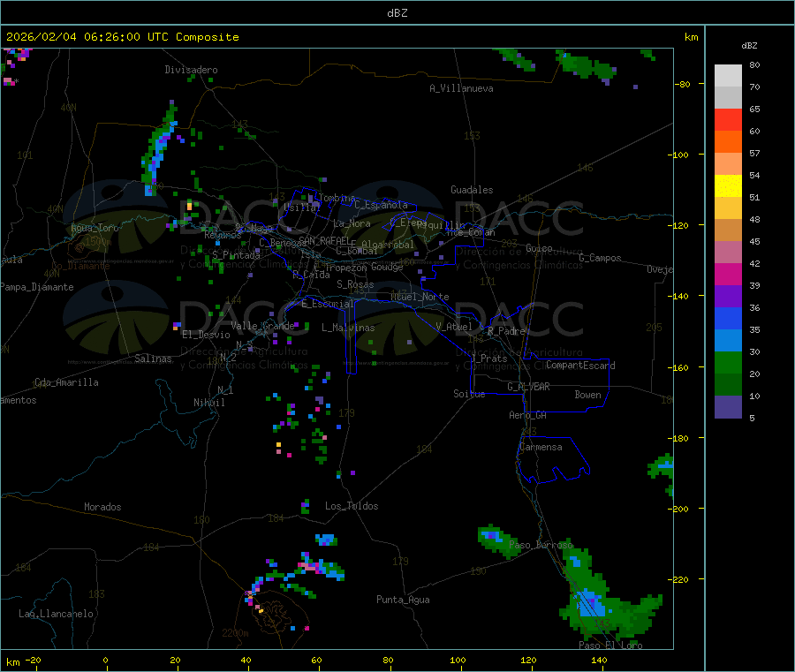Screen dimensions: 795x672
Task: Click the 'C_Española' map label
Action: (x=381, y=205)
